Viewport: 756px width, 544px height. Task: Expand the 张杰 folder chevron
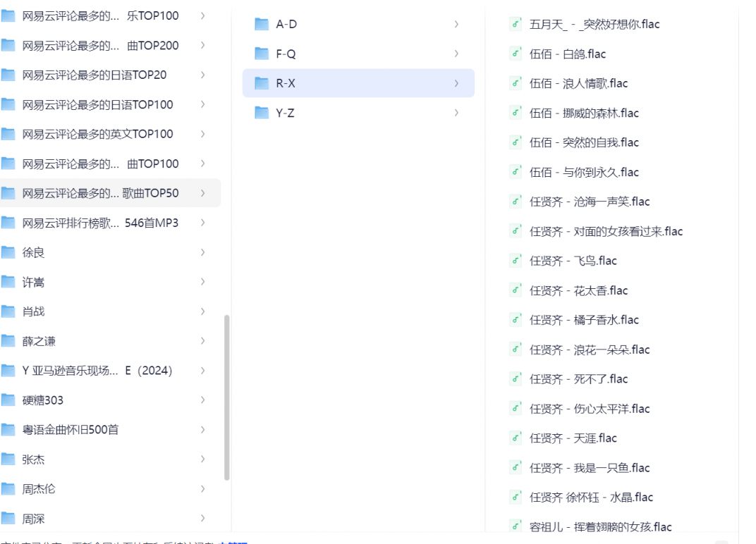202,459
